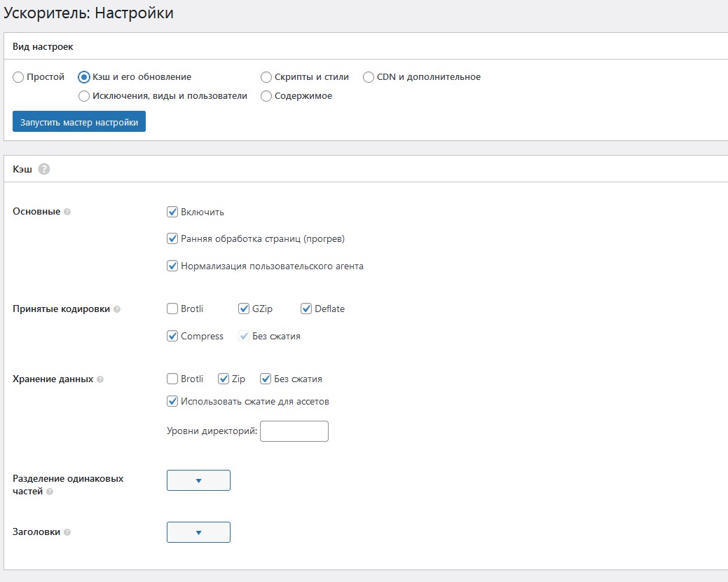Click help icon beside Основные label

click(x=67, y=212)
